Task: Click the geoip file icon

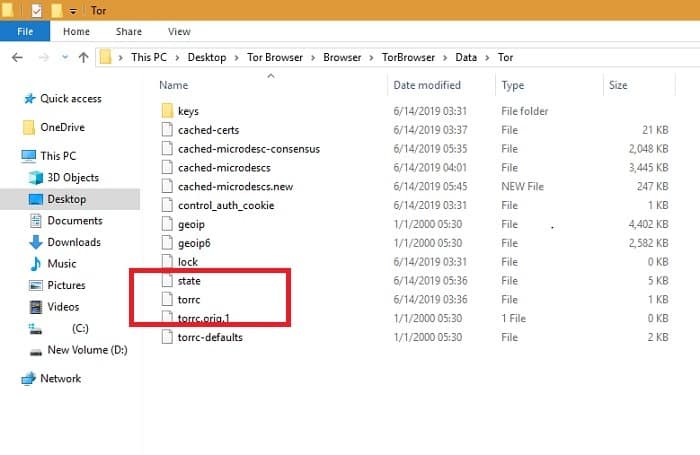Action: [167, 224]
